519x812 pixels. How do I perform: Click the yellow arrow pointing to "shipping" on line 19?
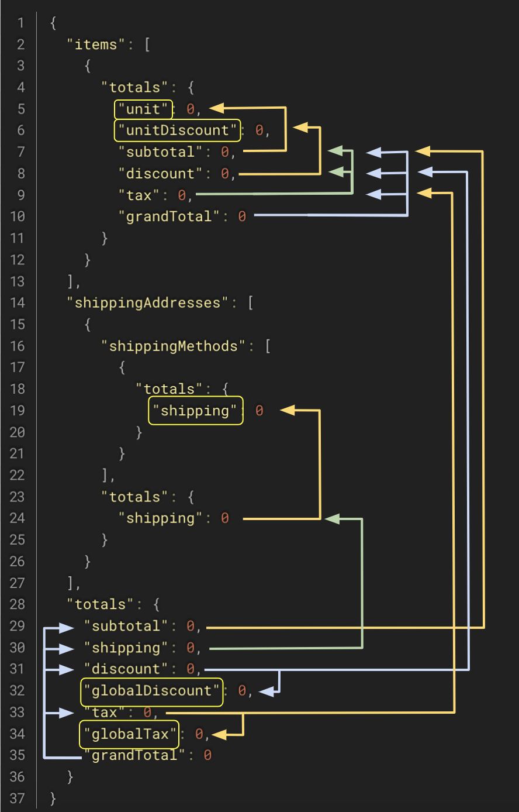point(288,410)
